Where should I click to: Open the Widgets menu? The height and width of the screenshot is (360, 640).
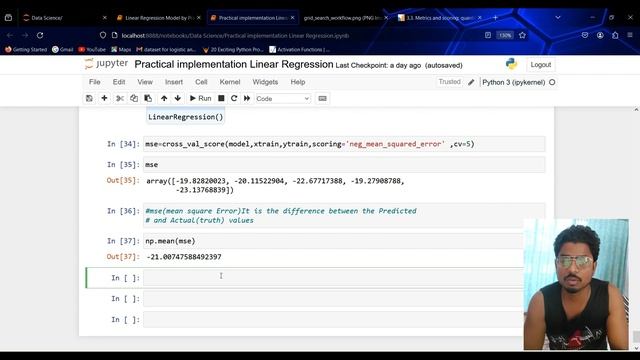pos(265,82)
